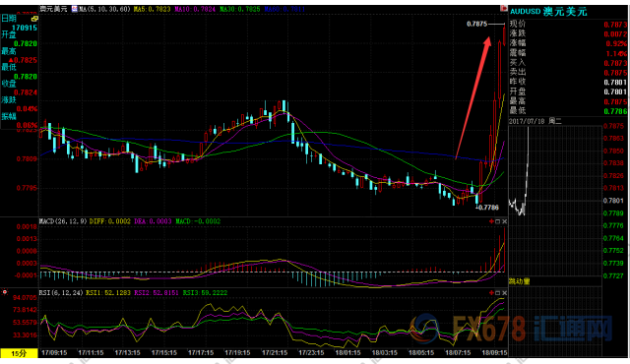Click the red circle marker left of RSI
630x364 pixels.
click(x=5, y=292)
